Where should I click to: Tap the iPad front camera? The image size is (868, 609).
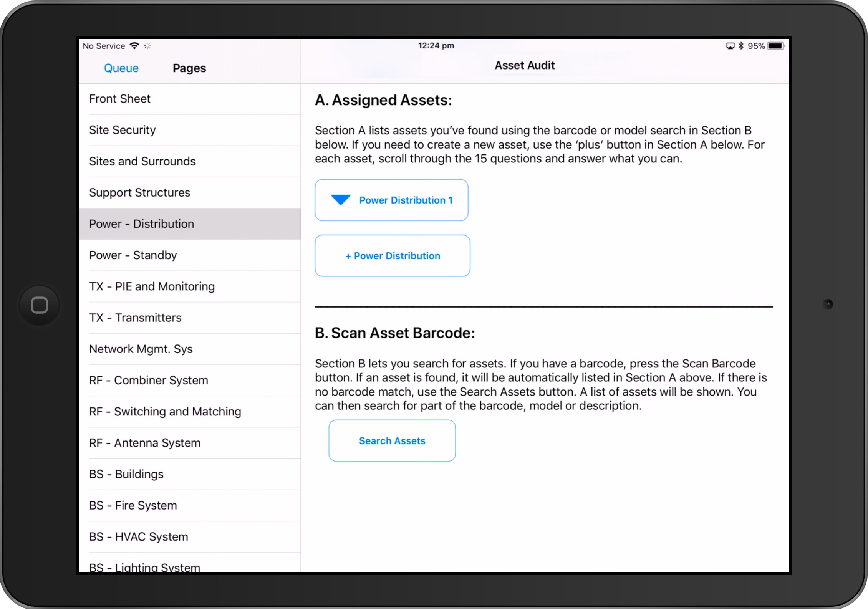click(828, 304)
